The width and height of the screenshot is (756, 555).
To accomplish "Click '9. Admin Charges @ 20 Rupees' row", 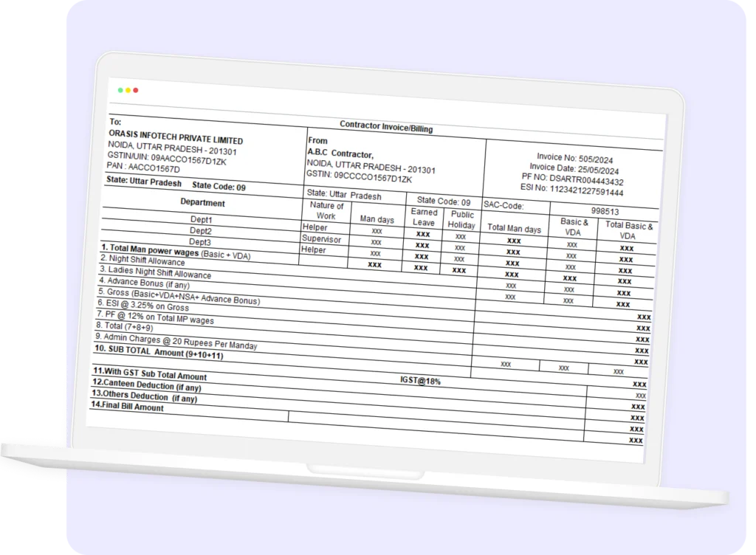I will tap(176, 341).
